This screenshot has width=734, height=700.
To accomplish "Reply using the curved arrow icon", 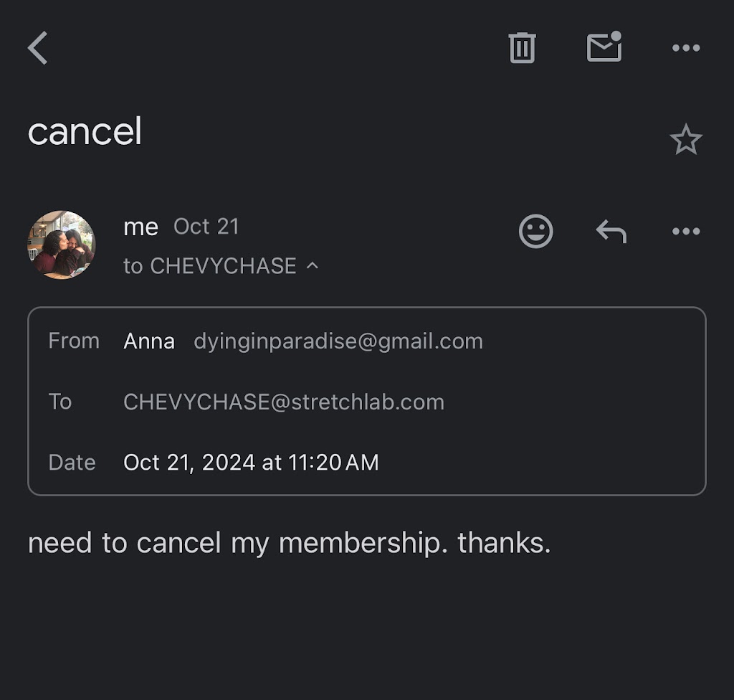I will pyautogui.click(x=611, y=232).
